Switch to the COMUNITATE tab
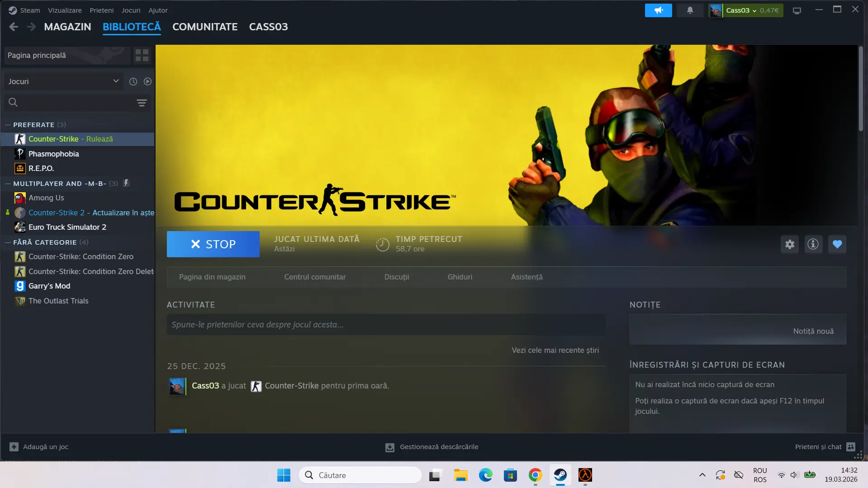The image size is (868, 488). (x=205, y=27)
